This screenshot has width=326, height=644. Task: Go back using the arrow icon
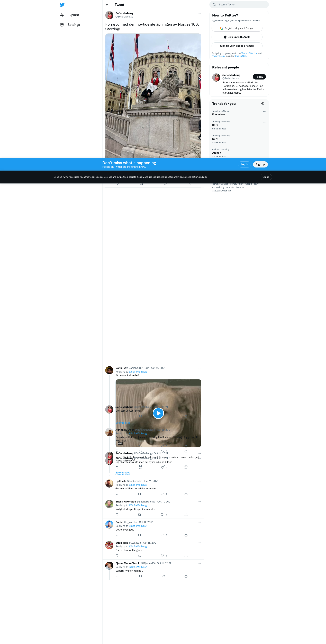coord(107,5)
